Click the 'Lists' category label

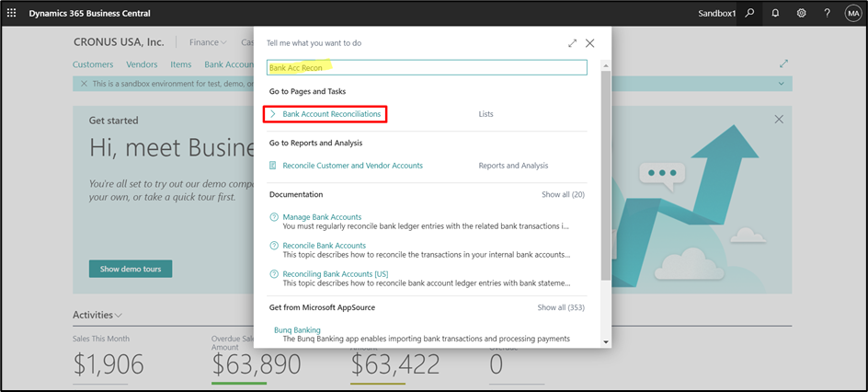486,114
